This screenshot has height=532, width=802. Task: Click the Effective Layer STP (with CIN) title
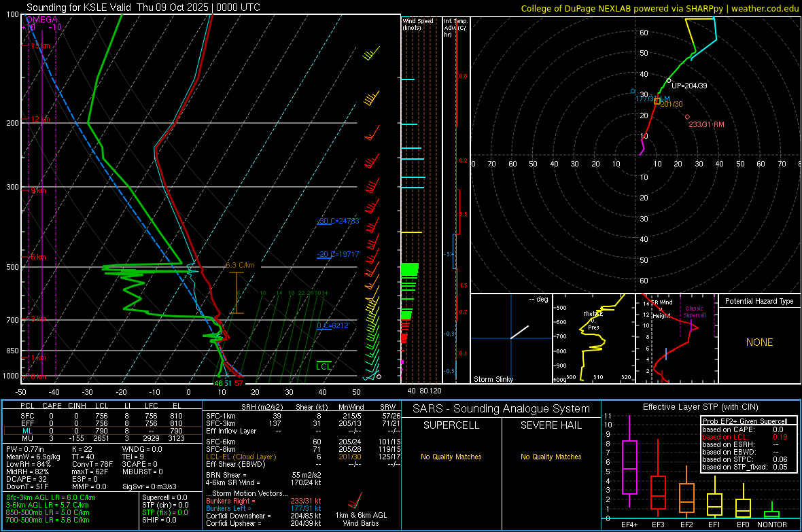(700, 407)
